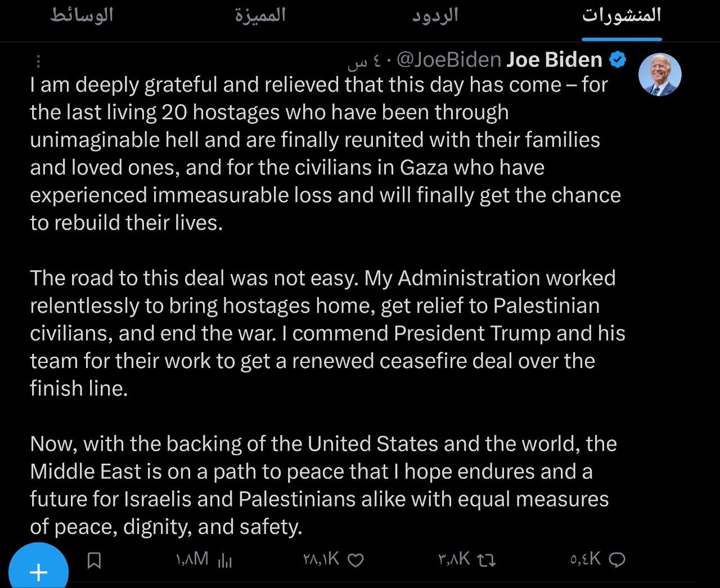The width and height of the screenshot is (720, 588).
Task: Click Joe Biden's profile picture
Action: tap(660, 75)
